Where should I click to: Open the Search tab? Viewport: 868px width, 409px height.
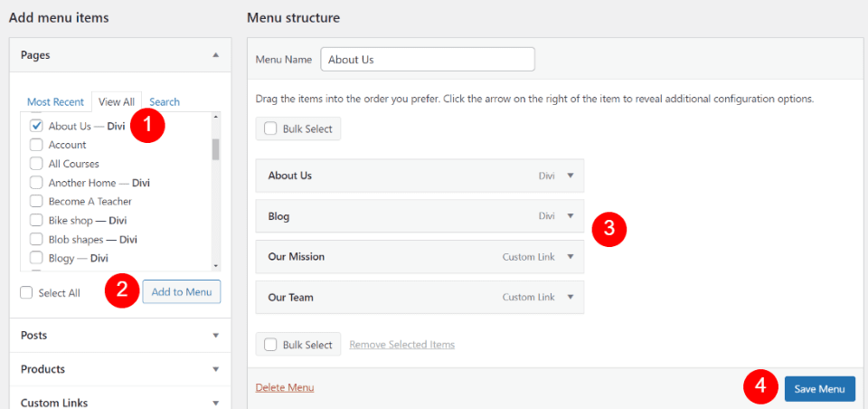tap(165, 102)
